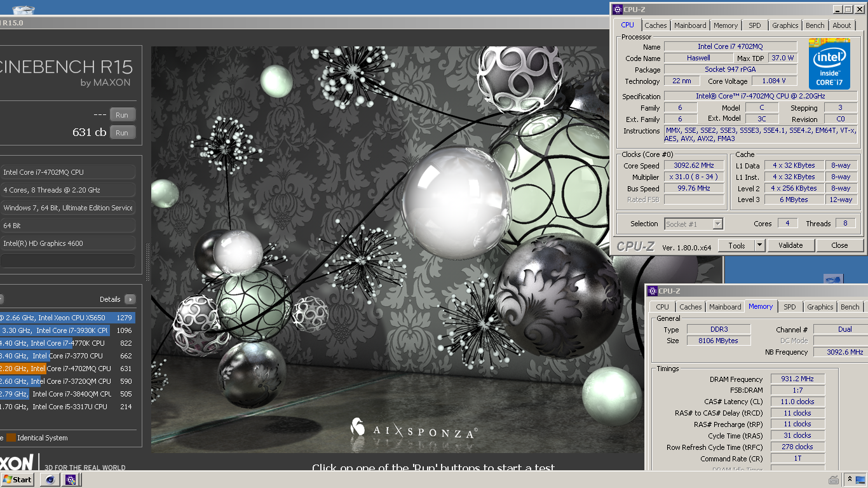Click the CPU-Z icon in the taskbar

coord(71,480)
